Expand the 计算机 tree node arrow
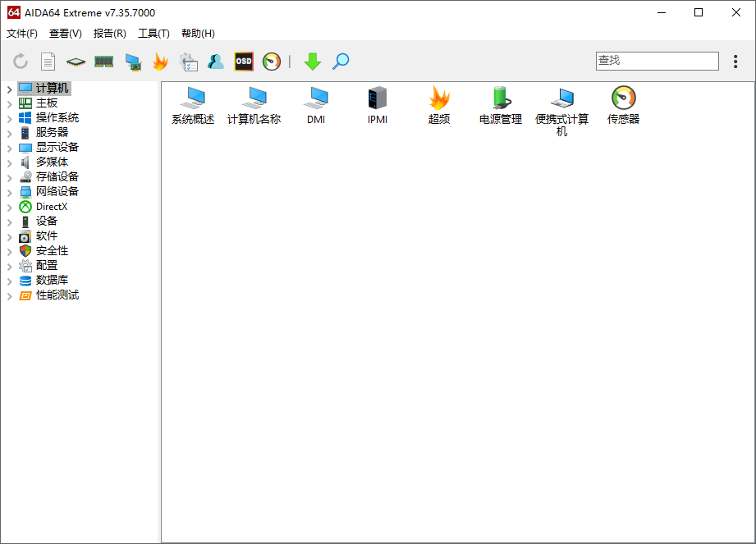This screenshot has height=544, width=756. (x=9, y=89)
